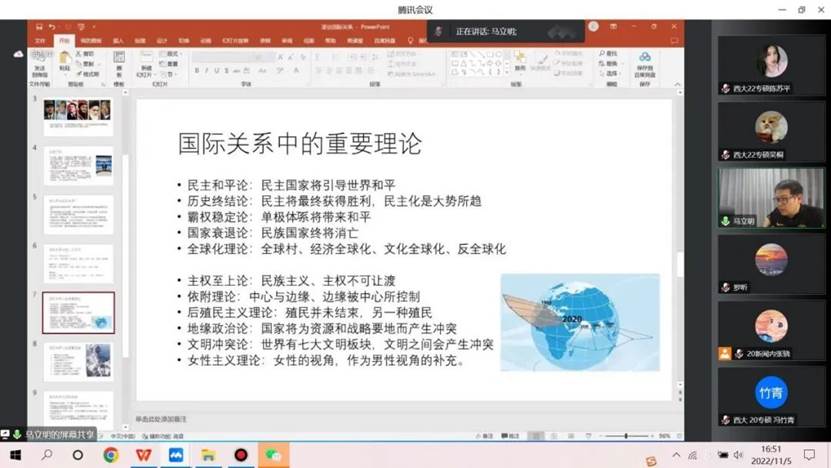Click the Google Chrome taskbar icon
831x468 pixels.
pos(110,455)
